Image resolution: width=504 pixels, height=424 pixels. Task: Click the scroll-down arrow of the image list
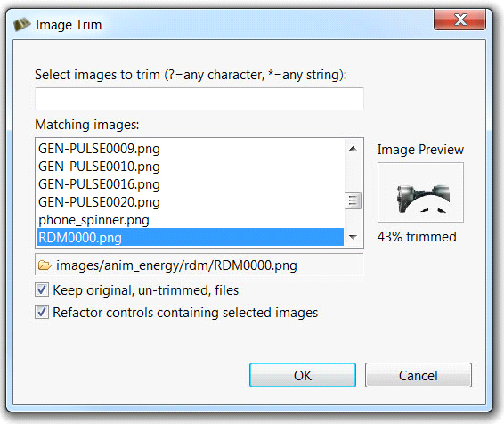coord(353,237)
